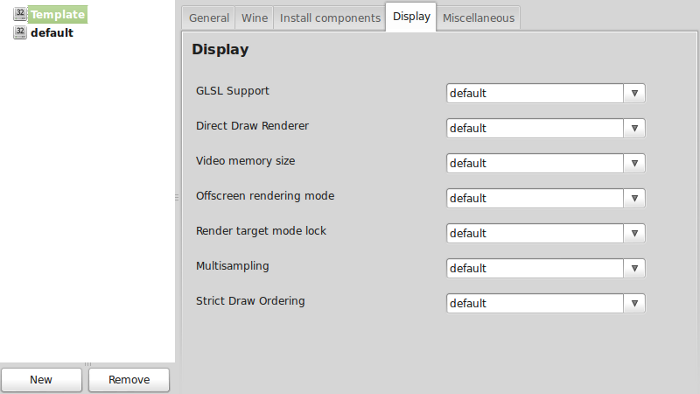Expand Offscreen rendering mode dropdown
This screenshot has width=700, height=394.
tap(634, 198)
